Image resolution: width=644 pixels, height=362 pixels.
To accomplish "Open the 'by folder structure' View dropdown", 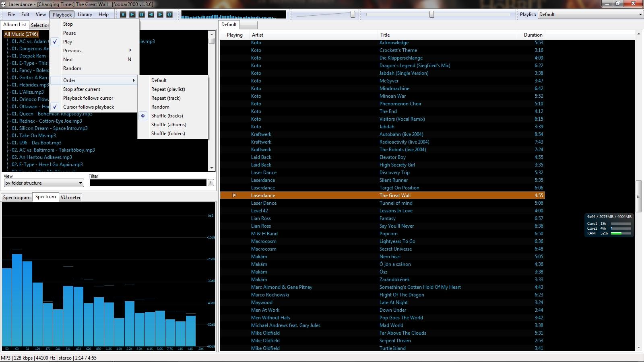I will [44, 183].
